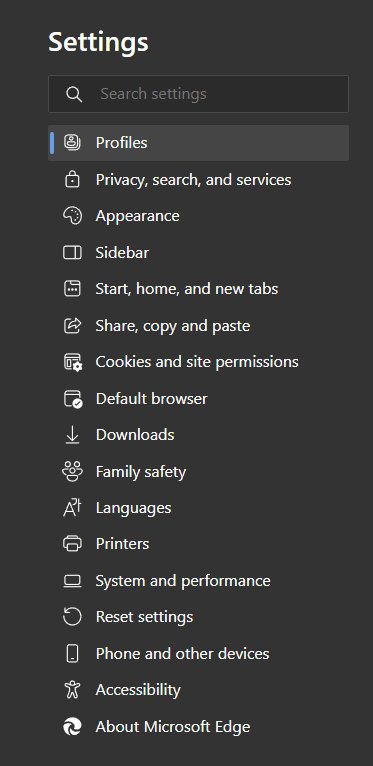The height and width of the screenshot is (766, 373).
Task: Click the Reset settings circular arrow icon
Action: pyautogui.click(x=72, y=617)
